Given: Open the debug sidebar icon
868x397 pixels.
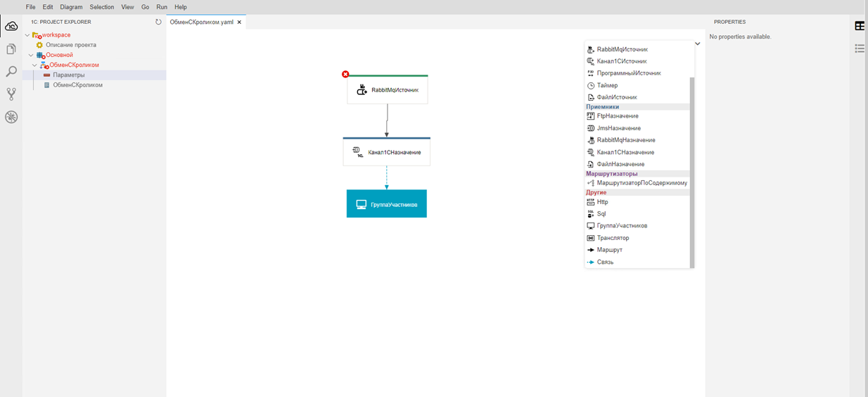Looking at the screenshot, I should coord(11,118).
